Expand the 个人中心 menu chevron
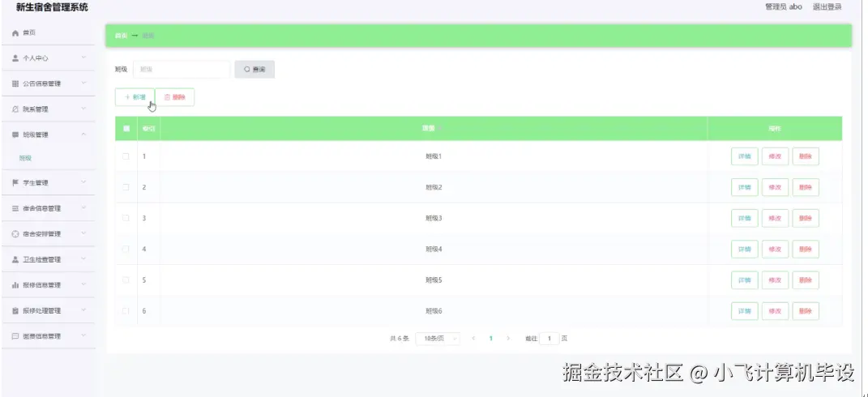 pyautogui.click(x=83, y=58)
